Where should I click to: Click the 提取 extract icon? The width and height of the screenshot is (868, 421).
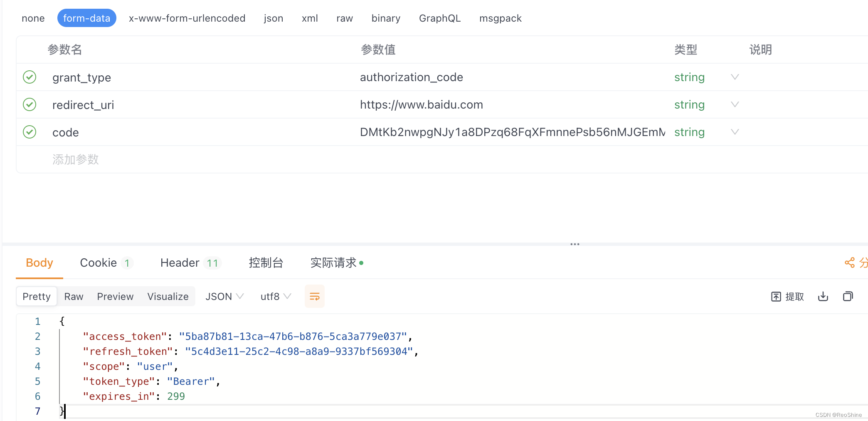tap(787, 296)
